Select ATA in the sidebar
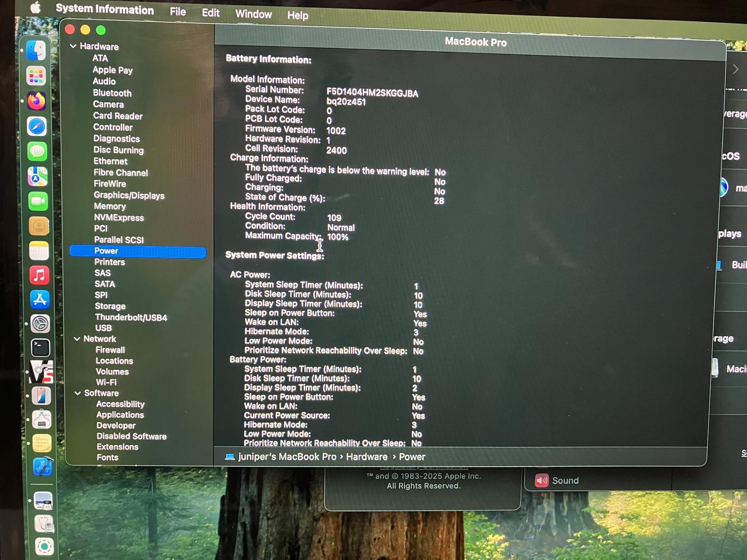 coord(100,58)
